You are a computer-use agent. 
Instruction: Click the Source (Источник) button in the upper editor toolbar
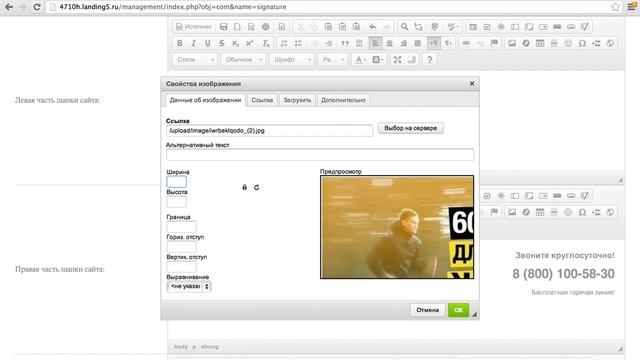point(194,27)
